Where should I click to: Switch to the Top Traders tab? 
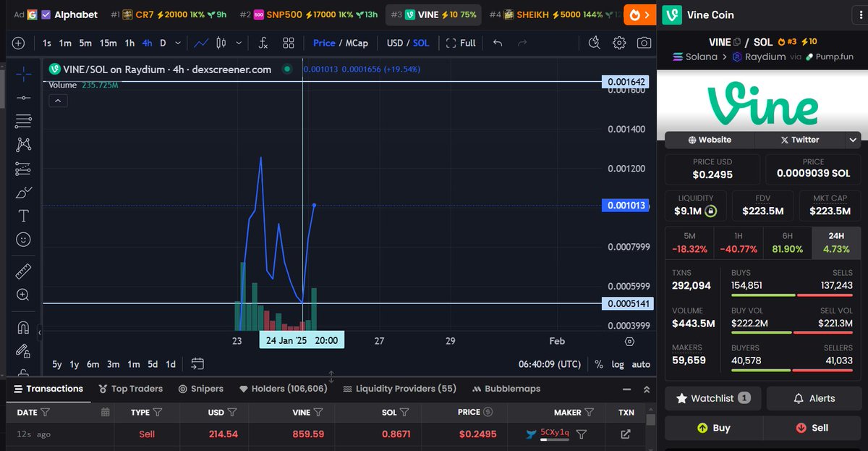click(131, 389)
